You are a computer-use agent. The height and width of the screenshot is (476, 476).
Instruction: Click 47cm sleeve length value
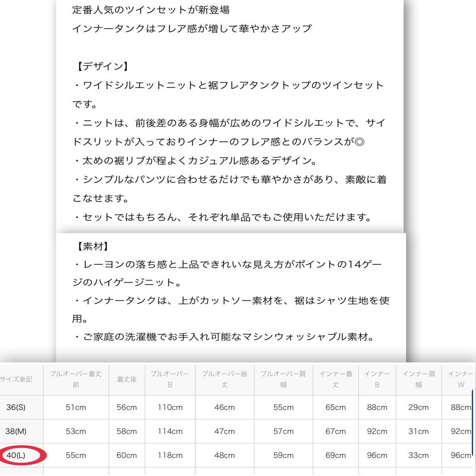pyautogui.click(x=225, y=431)
